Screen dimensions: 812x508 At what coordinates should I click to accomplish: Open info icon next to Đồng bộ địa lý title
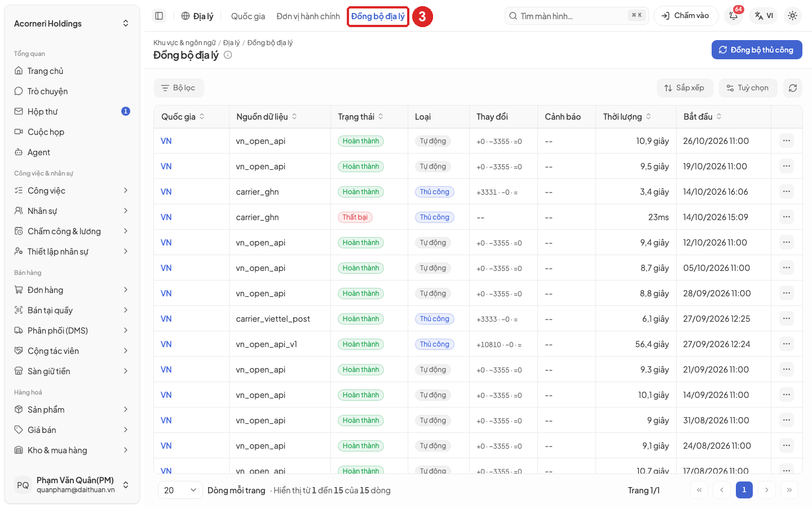coord(228,55)
